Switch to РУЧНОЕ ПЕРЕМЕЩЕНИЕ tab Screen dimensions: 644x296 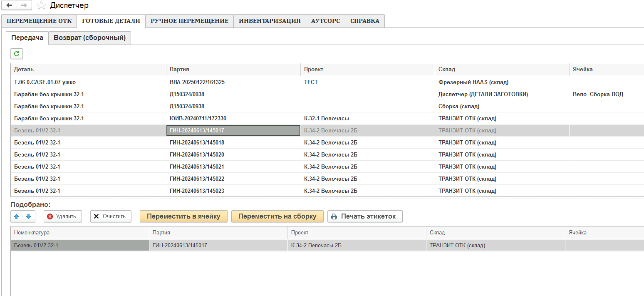(x=189, y=21)
